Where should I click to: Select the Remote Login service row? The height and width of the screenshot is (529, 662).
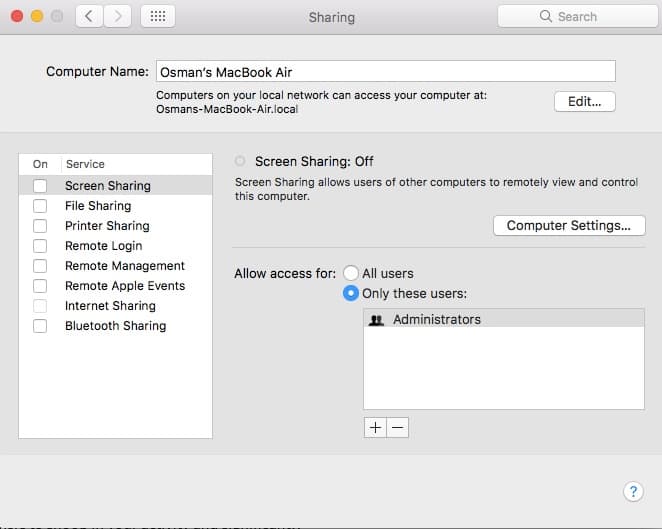[x=115, y=246]
